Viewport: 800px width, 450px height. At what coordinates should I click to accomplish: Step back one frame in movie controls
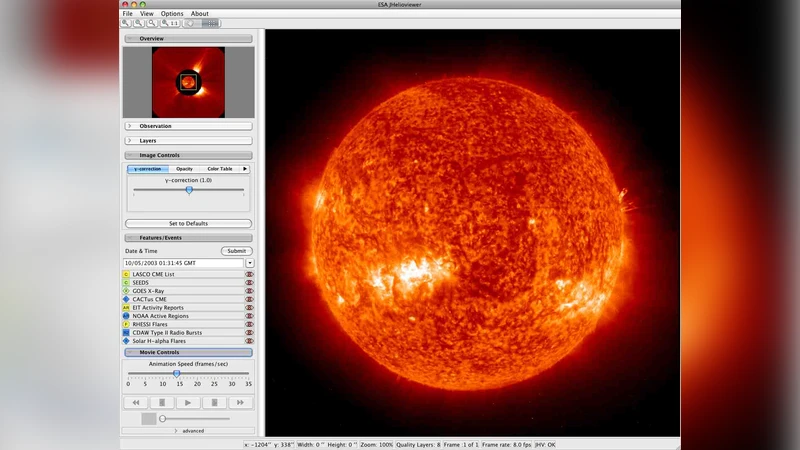(x=162, y=403)
